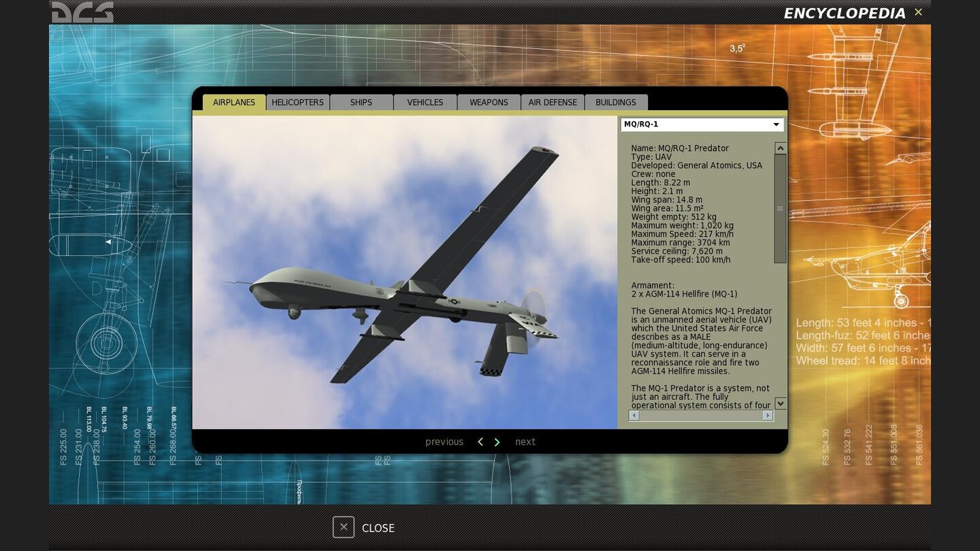Click the 'previous' text link
The height and width of the screenshot is (551, 980).
pos(444,442)
